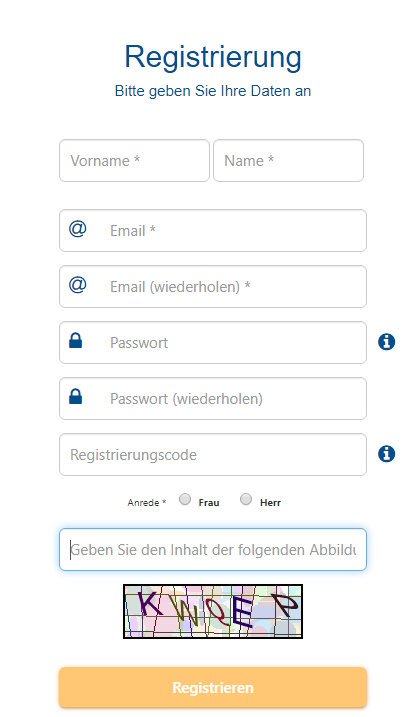Viewport: 415px width, 717px height.
Task: Select the Frau radio button
Action: coord(185,499)
